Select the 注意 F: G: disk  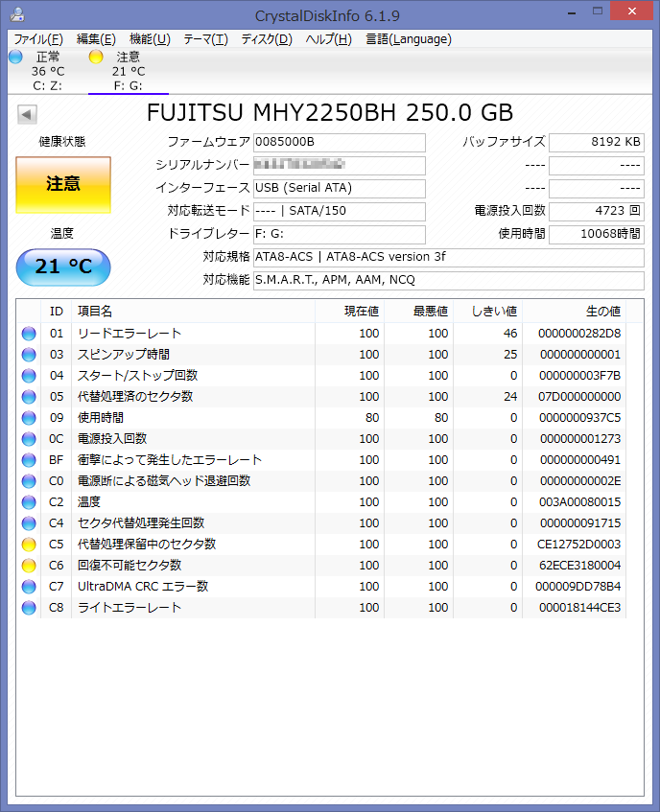128,71
